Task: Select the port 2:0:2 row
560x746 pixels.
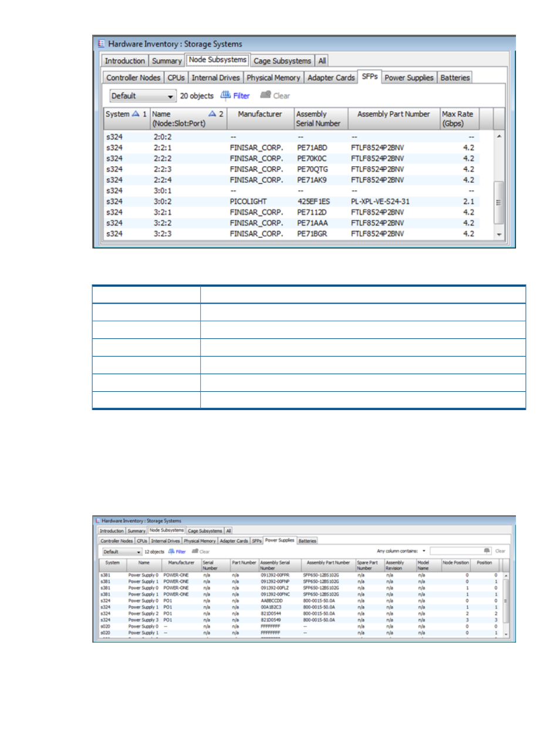Action: [x=292, y=137]
